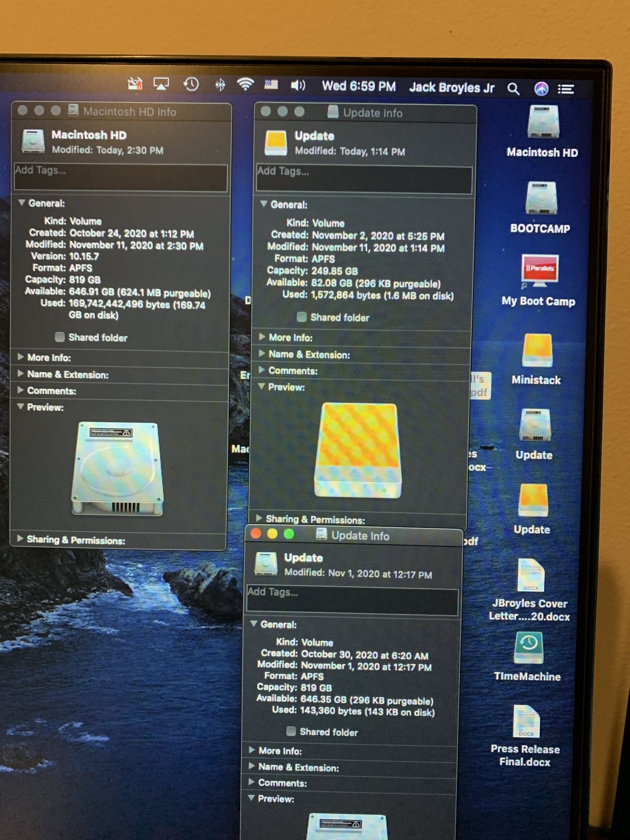The height and width of the screenshot is (840, 630).
Task: Expand Name & Extension in upper Update Info
Action: pyautogui.click(x=262, y=353)
